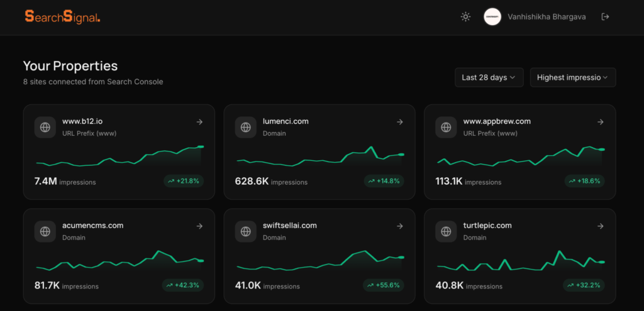Click the logout icon in header

point(605,17)
